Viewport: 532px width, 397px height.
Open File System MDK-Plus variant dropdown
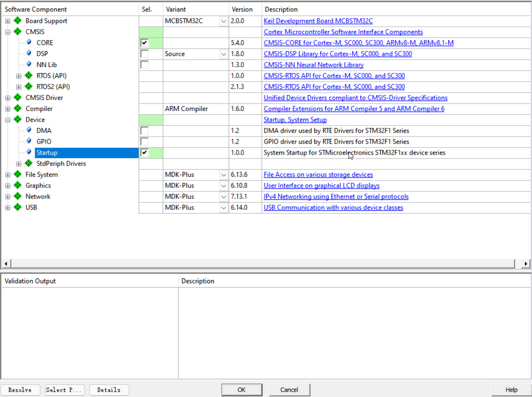[x=224, y=175]
